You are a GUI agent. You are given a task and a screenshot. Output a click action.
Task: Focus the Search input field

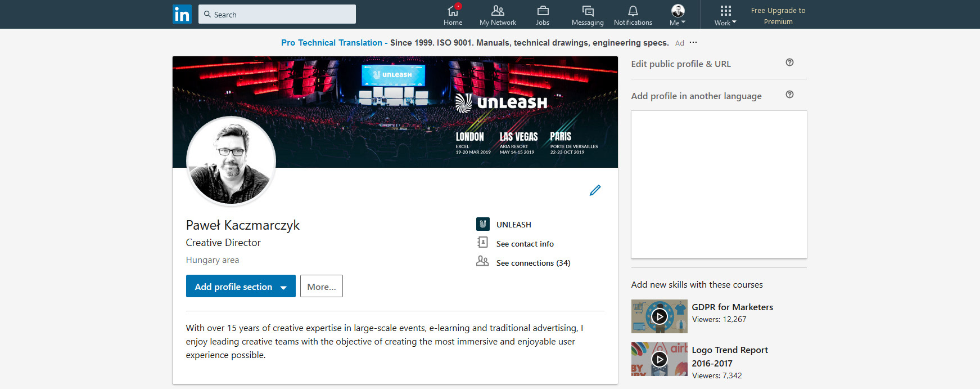[277, 14]
